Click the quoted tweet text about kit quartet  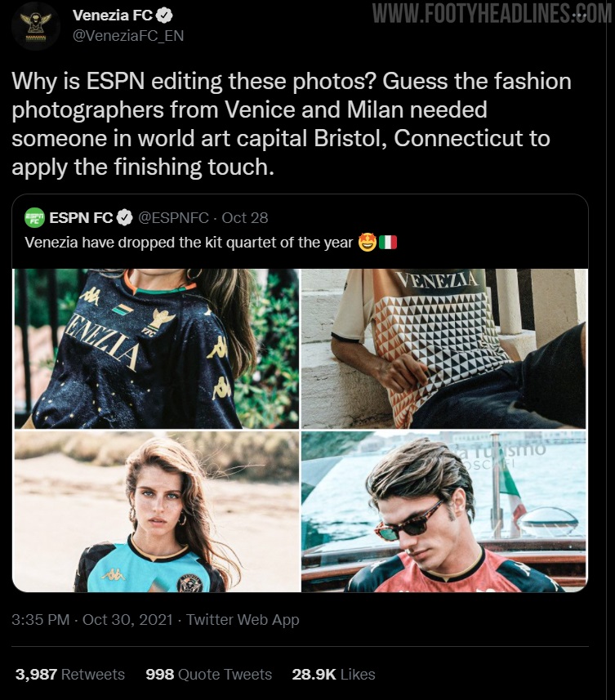pyautogui.click(x=211, y=243)
